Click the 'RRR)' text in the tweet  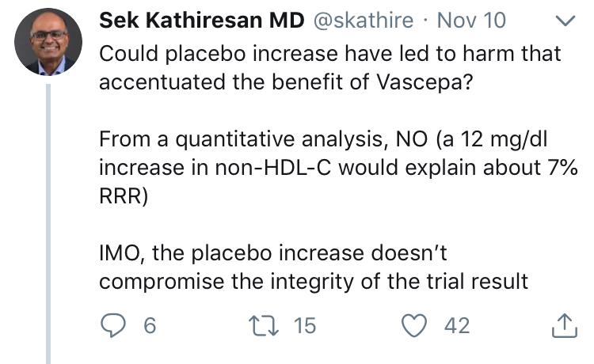(124, 196)
